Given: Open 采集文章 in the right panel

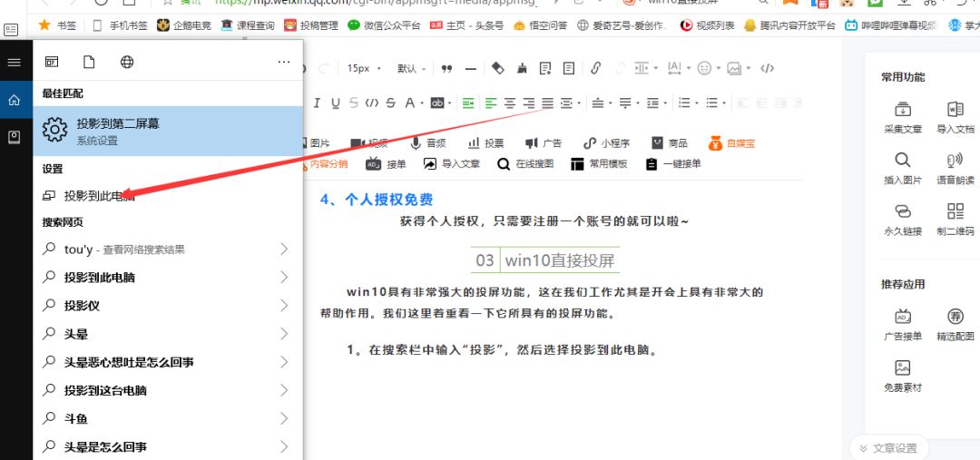Looking at the screenshot, I should [x=903, y=117].
